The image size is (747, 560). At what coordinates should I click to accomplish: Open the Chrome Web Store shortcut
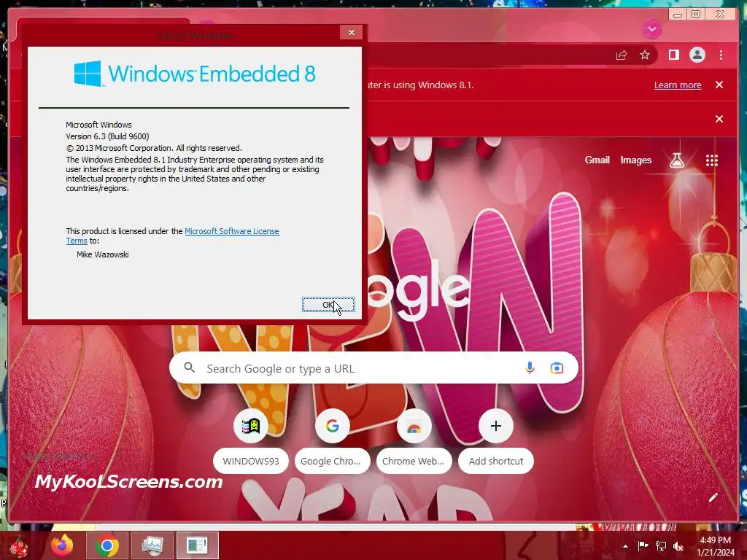tap(414, 440)
